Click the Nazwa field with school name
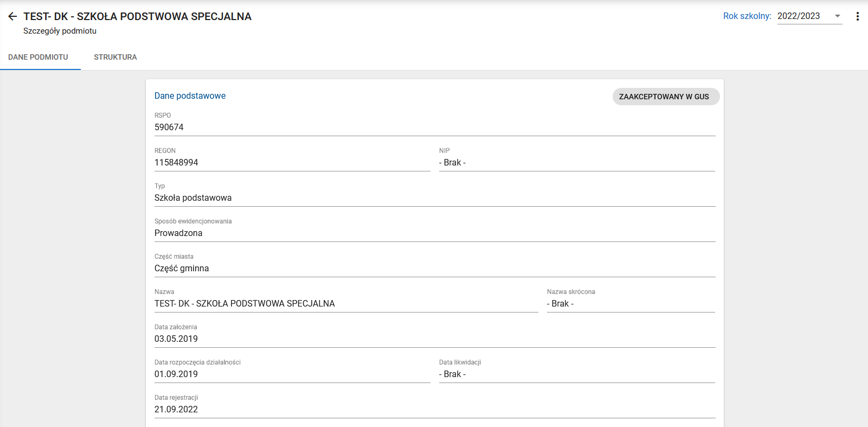Image resolution: width=868 pixels, height=427 pixels. pos(245,303)
